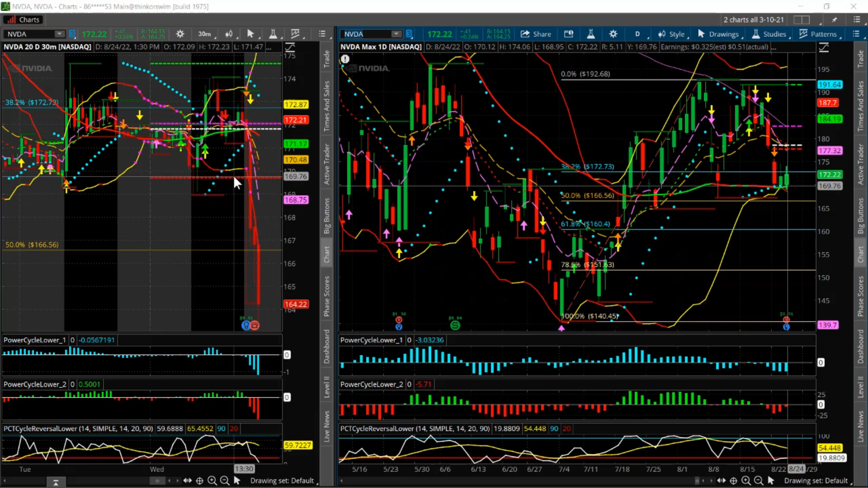Open the chart grid layout selector
Image resolution: width=868 pixels, height=488 pixels.
click(801, 20)
